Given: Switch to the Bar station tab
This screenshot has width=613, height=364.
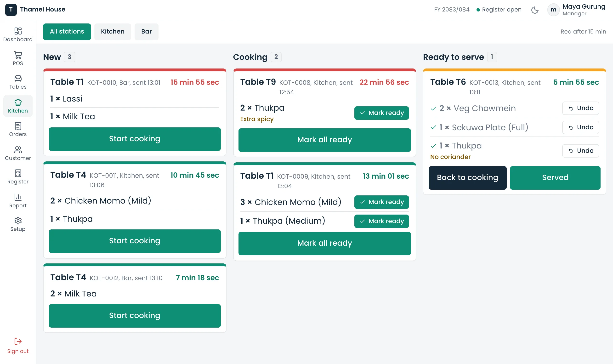Looking at the screenshot, I should point(146,32).
